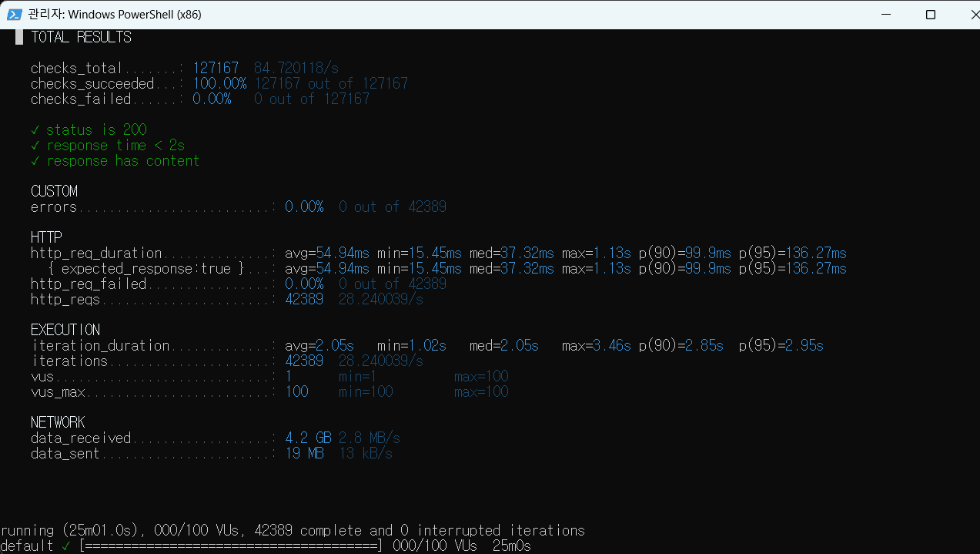The width and height of the screenshot is (980, 554).
Task: Click the http_reqs count 42389
Action: [x=304, y=299]
